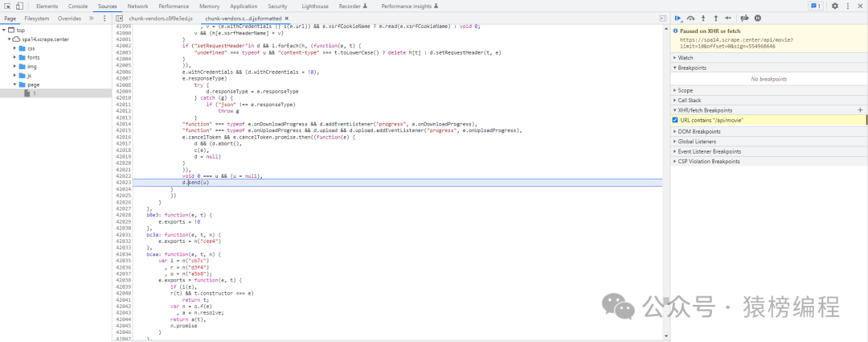The width and height of the screenshot is (868, 342).
Task: Select the css folder icon
Action: click(23, 48)
